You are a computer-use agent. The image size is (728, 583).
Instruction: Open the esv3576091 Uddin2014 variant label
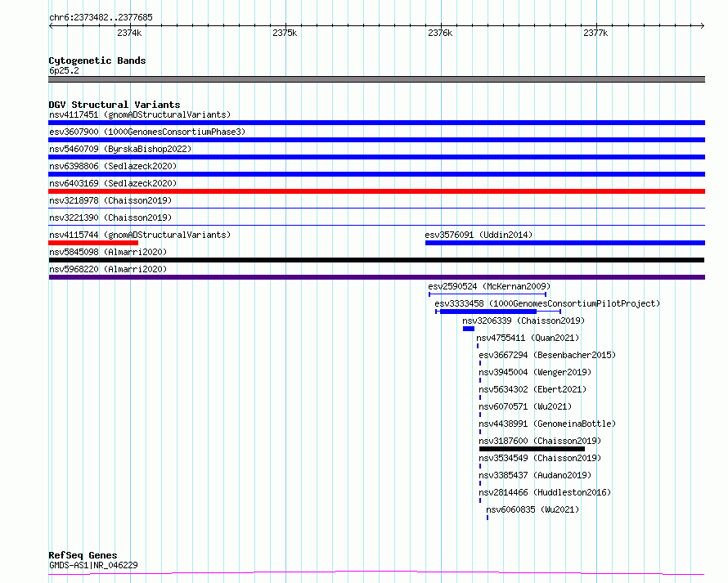[x=479, y=235]
